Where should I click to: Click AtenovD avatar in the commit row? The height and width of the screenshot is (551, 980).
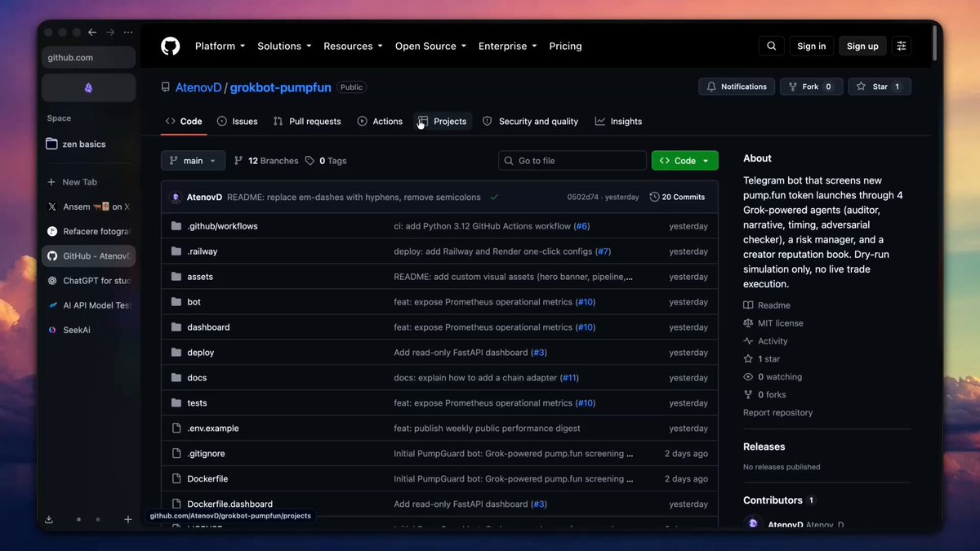(x=176, y=197)
